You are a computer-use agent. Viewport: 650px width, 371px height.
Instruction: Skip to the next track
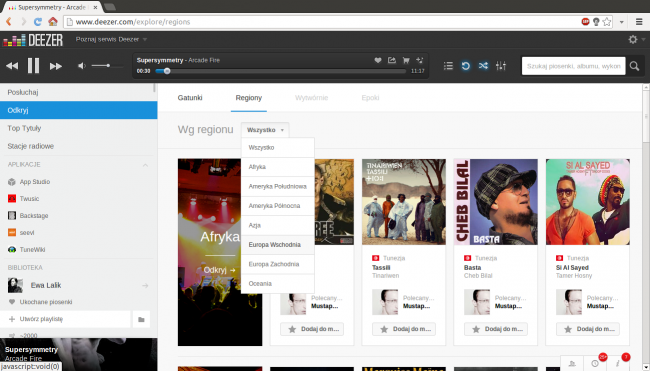pos(56,66)
